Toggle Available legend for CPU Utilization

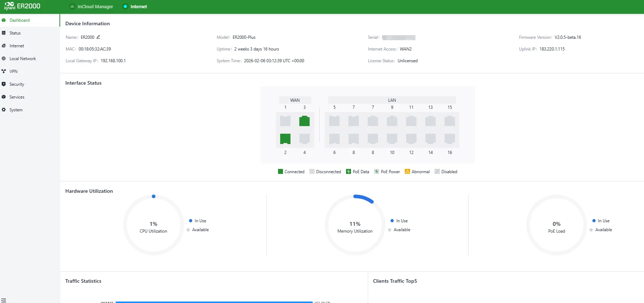[x=198, y=230]
